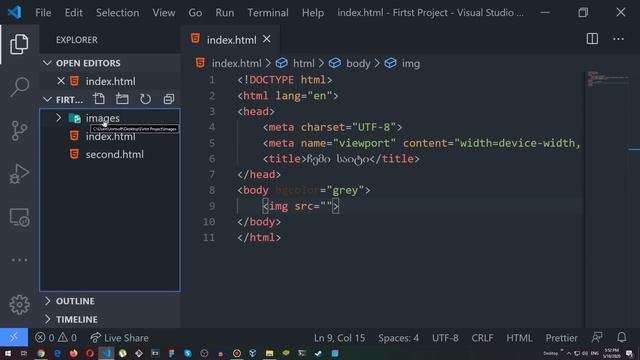
Task: Open the Explorer view in activity bar
Action: [x=19, y=44]
